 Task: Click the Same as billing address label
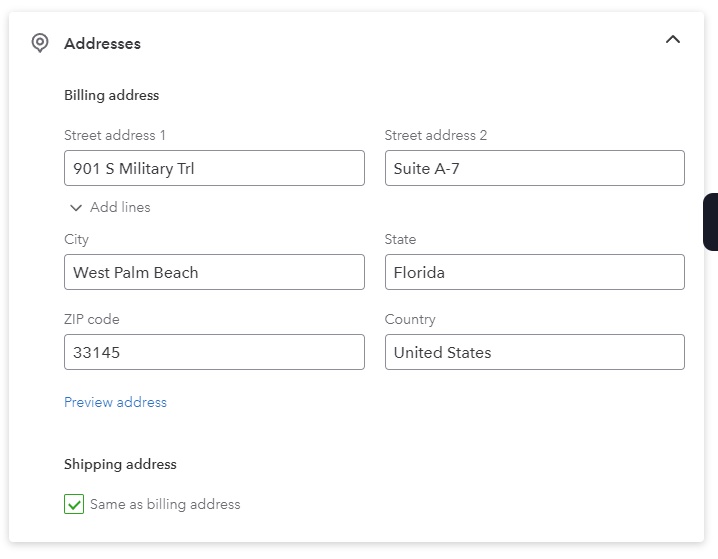165,504
